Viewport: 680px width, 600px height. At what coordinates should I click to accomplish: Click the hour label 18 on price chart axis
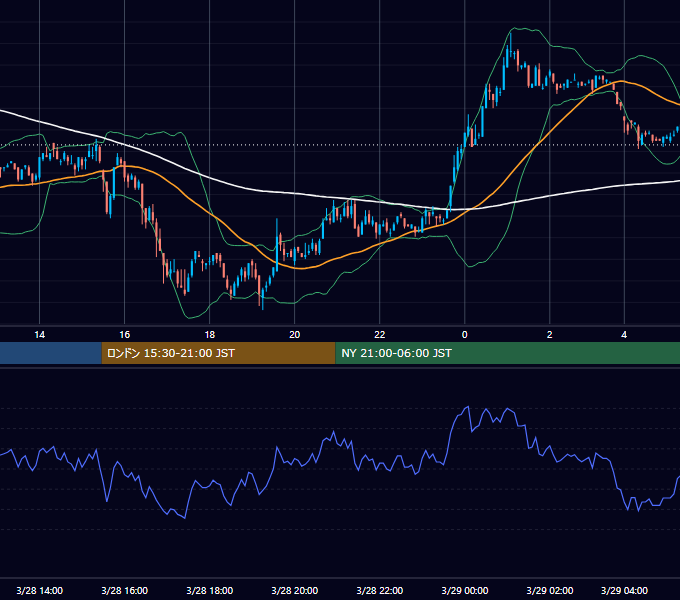coord(209,335)
